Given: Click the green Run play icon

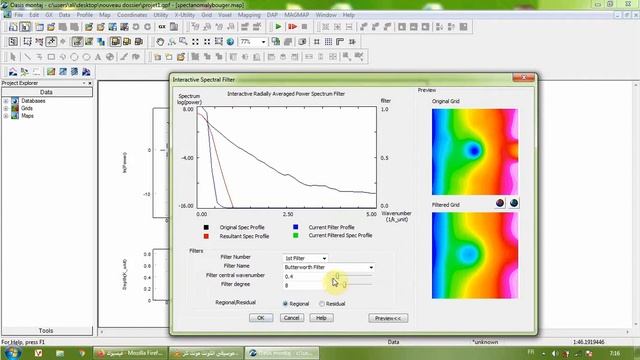Looking at the screenshot, I should click(x=278, y=27).
